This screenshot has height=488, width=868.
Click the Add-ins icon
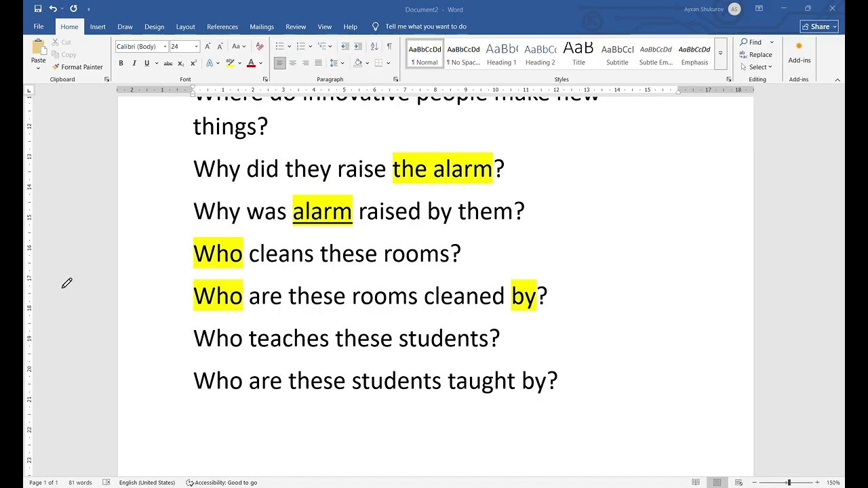(799, 51)
